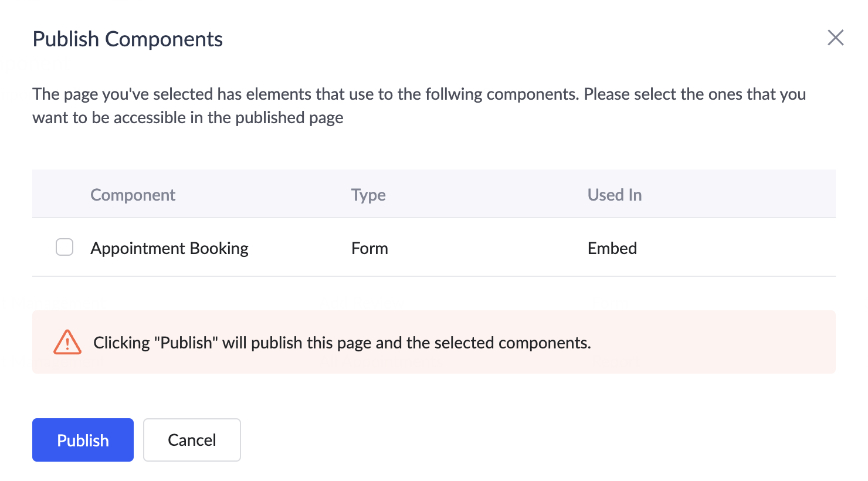Click the orange warning triangle icon
Screen dimensions: 868x481
tap(67, 342)
